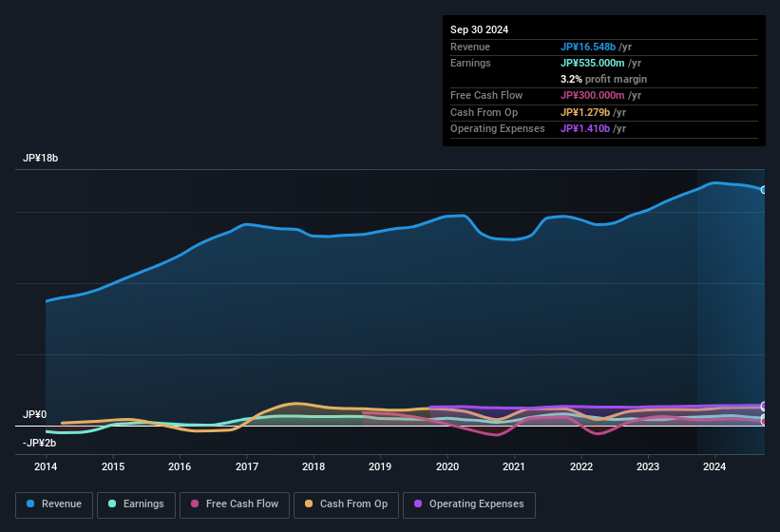
Task: Toggle the Cash From Op legend button
Action: [x=346, y=504]
